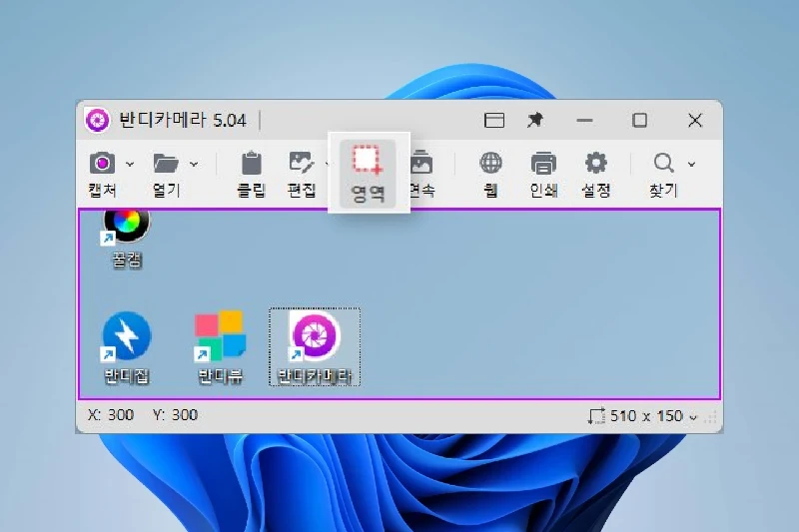Image resolution: width=799 pixels, height=532 pixels.
Task: Click the 반디카메라 title bar logo
Action: (97, 121)
